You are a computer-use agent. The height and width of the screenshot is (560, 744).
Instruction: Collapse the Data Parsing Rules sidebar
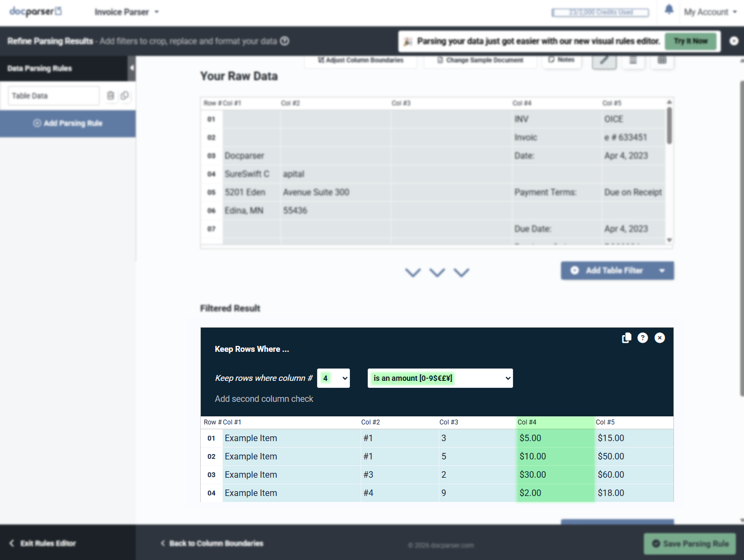click(131, 68)
